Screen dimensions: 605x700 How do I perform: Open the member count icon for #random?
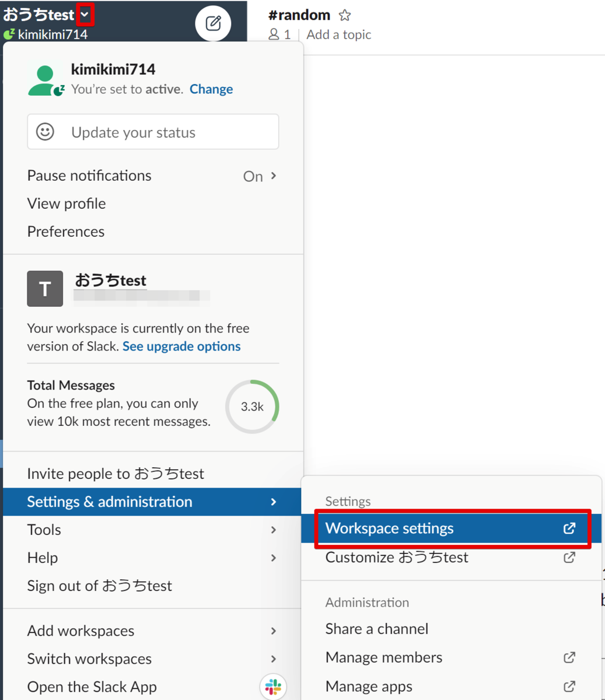[x=274, y=34]
